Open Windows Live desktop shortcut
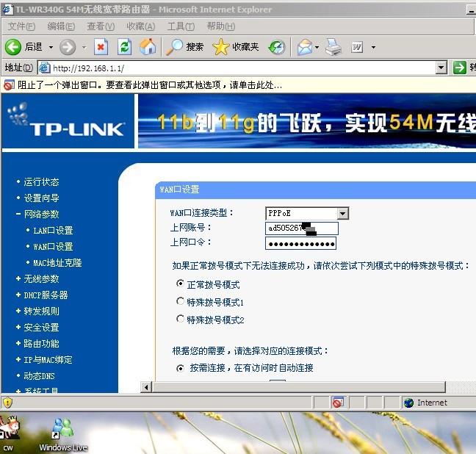476x454 pixels. [x=63, y=434]
